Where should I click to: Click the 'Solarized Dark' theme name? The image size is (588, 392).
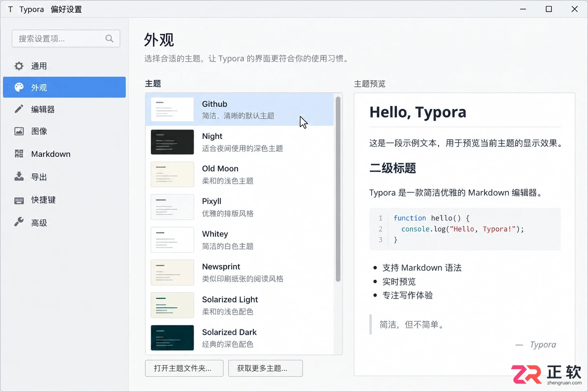click(x=229, y=332)
